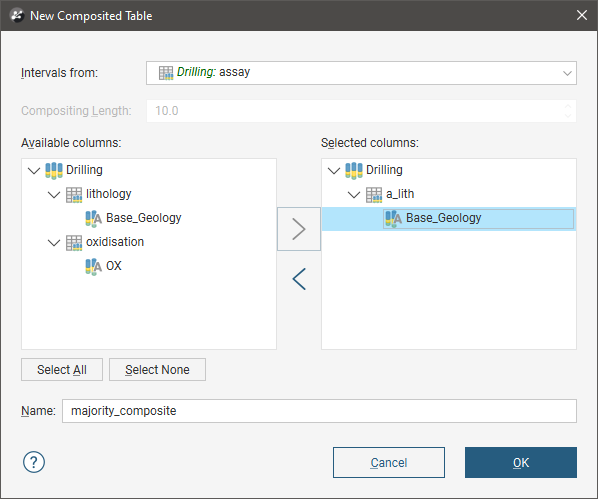Click the Select None button
598x499 pixels.
coord(157,369)
